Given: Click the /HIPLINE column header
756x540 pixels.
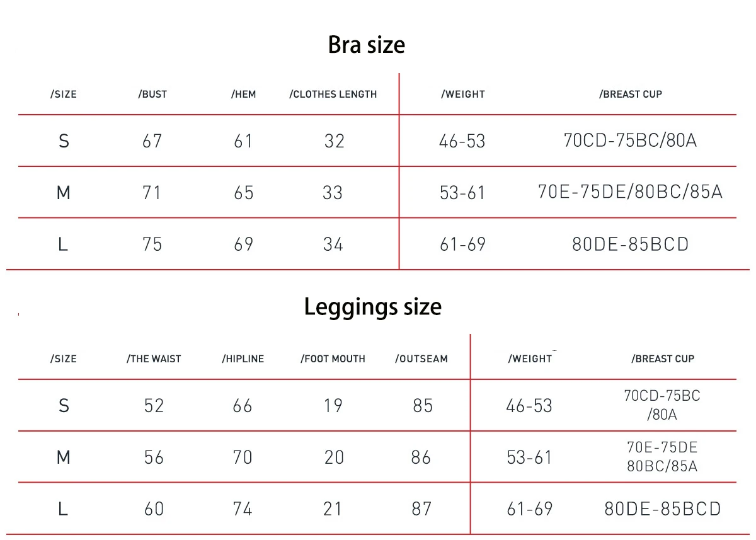Looking at the screenshot, I should pyautogui.click(x=243, y=359).
